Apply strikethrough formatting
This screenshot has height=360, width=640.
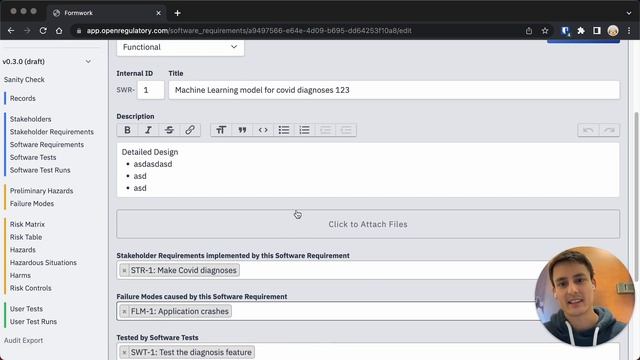click(x=169, y=130)
